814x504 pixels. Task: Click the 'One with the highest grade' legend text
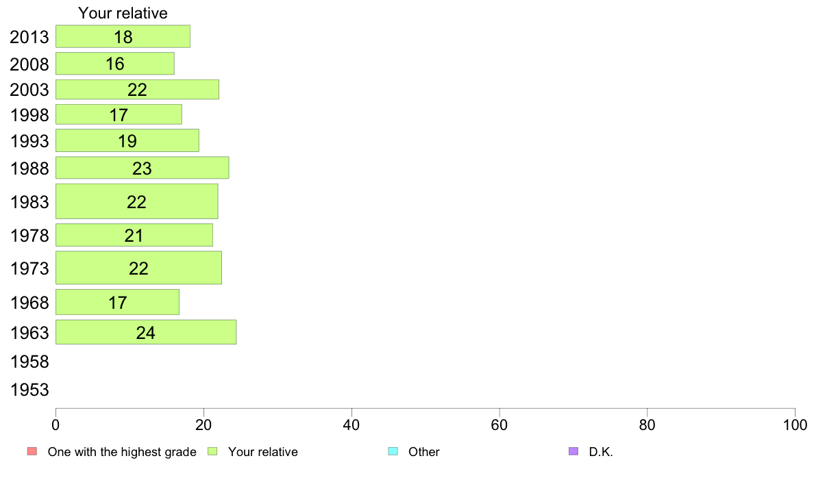122,451
